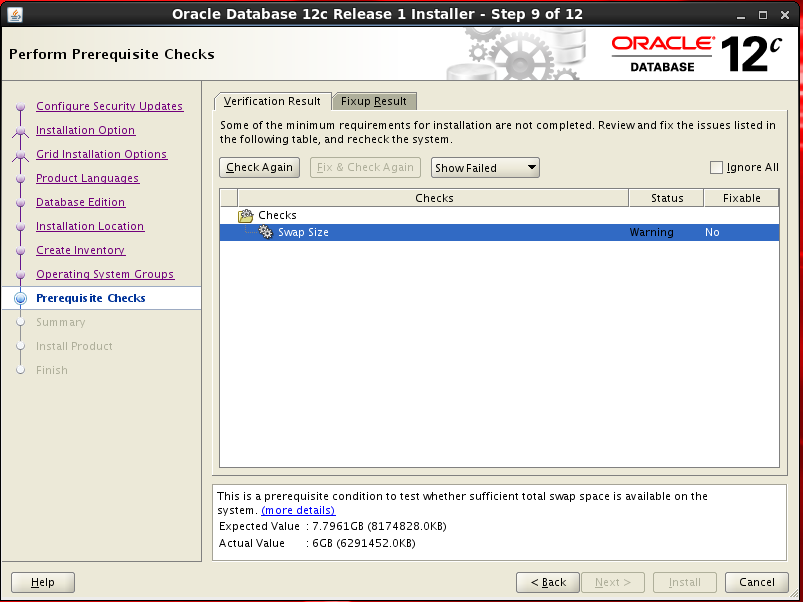Open the Configure Security Updates step link
The image size is (803, 602).
coord(110,106)
